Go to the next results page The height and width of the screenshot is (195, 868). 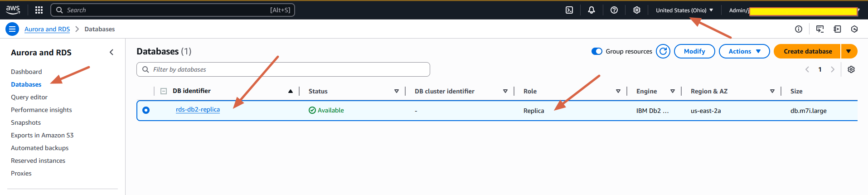tap(833, 69)
